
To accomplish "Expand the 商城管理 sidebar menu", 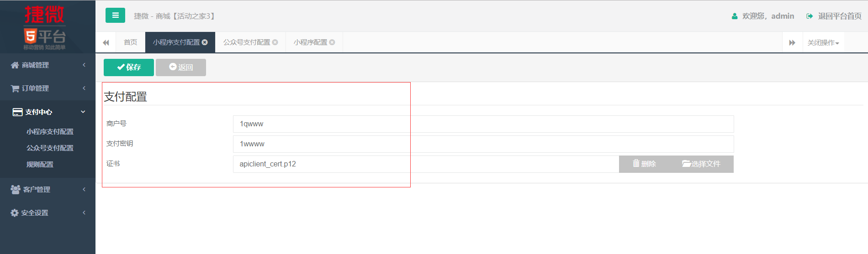I will point(48,65).
